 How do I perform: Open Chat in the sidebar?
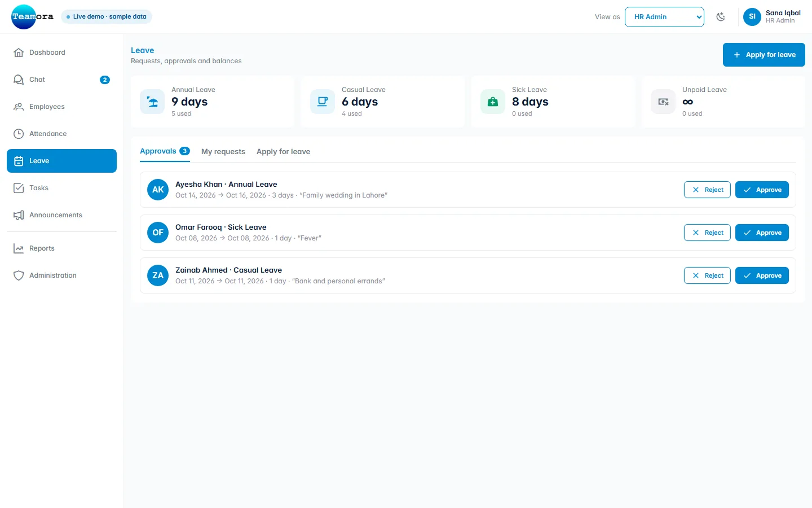[61, 80]
